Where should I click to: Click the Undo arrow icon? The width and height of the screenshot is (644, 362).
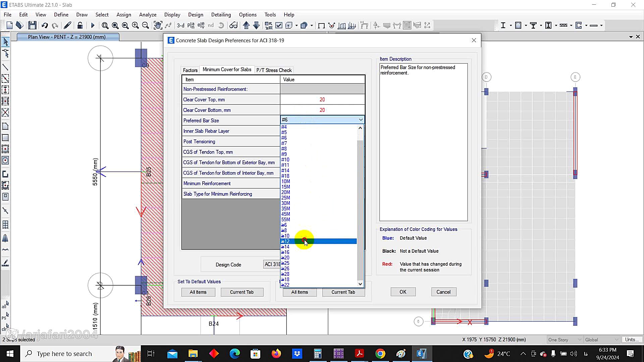45,25
